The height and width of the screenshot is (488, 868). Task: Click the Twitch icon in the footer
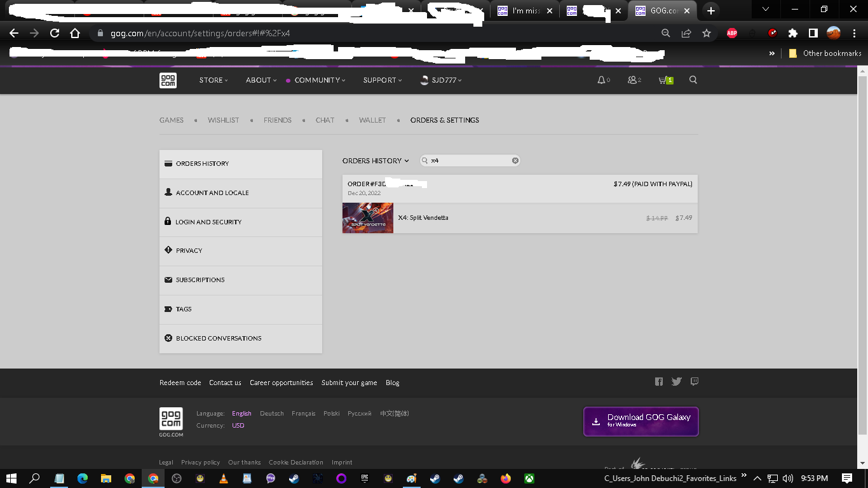click(x=695, y=382)
